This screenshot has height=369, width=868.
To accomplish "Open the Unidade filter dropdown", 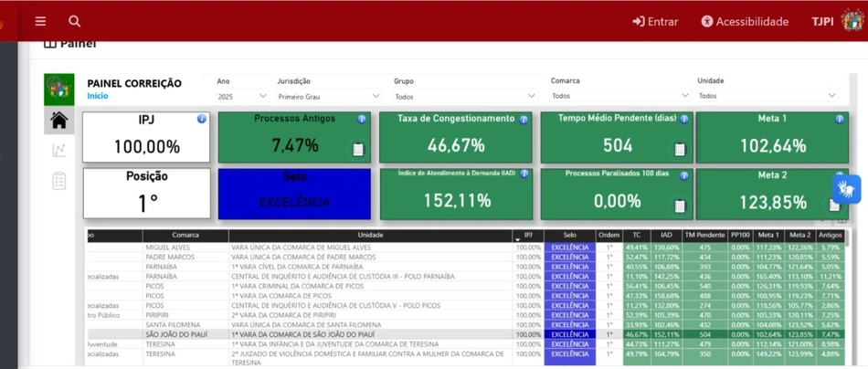I will pyautogui.click(x=767, y=96).
